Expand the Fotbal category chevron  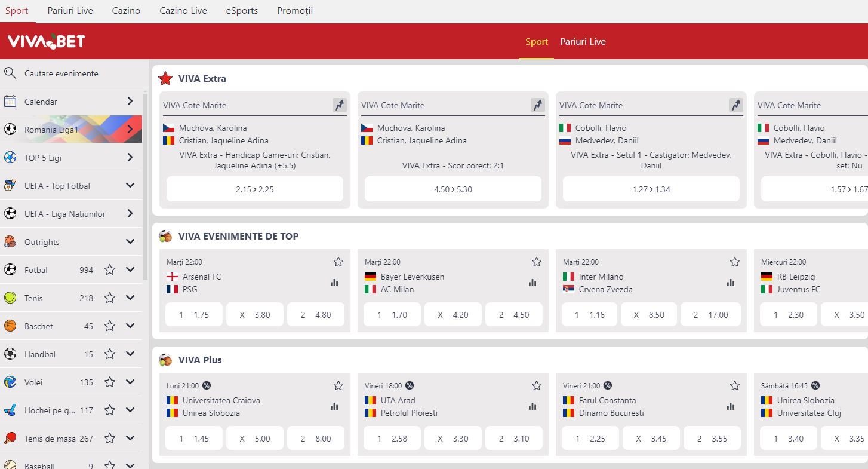click(x=130, y=270)
